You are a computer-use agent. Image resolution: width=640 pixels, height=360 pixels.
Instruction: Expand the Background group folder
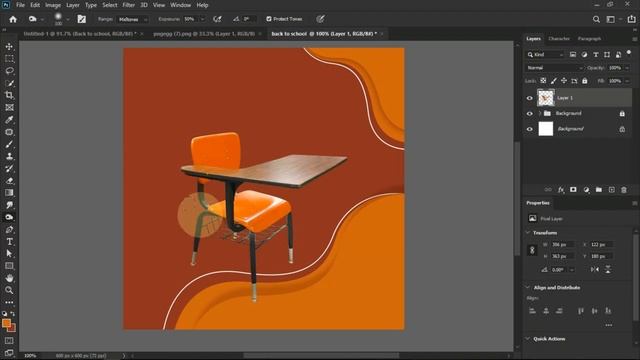(x=540, y=113)
